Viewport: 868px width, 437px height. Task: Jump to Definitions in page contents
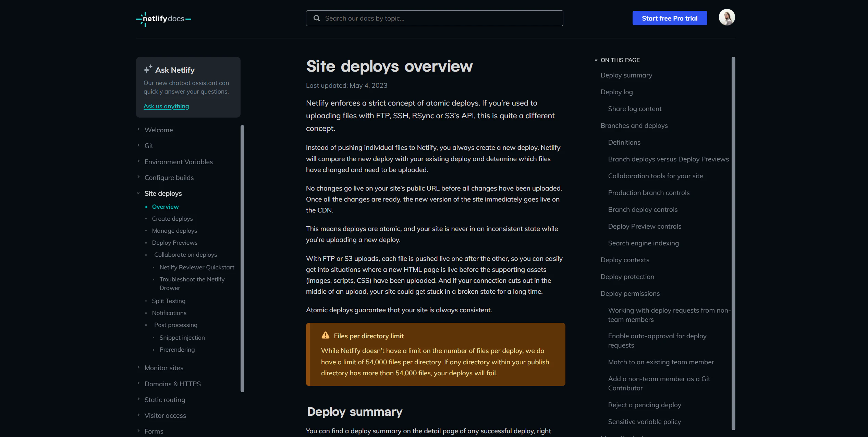(x=624, y=142)
